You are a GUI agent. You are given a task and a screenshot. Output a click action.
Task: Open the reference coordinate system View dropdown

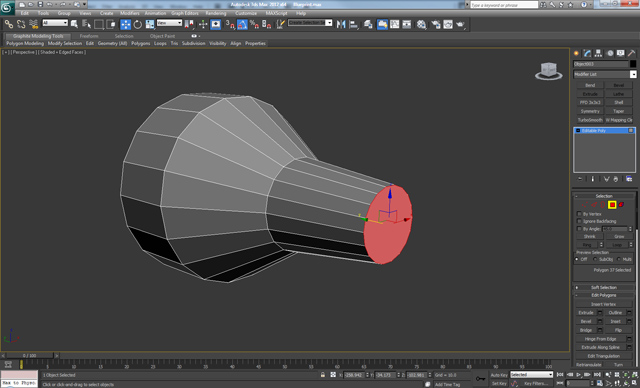click(x=169, y=23)
